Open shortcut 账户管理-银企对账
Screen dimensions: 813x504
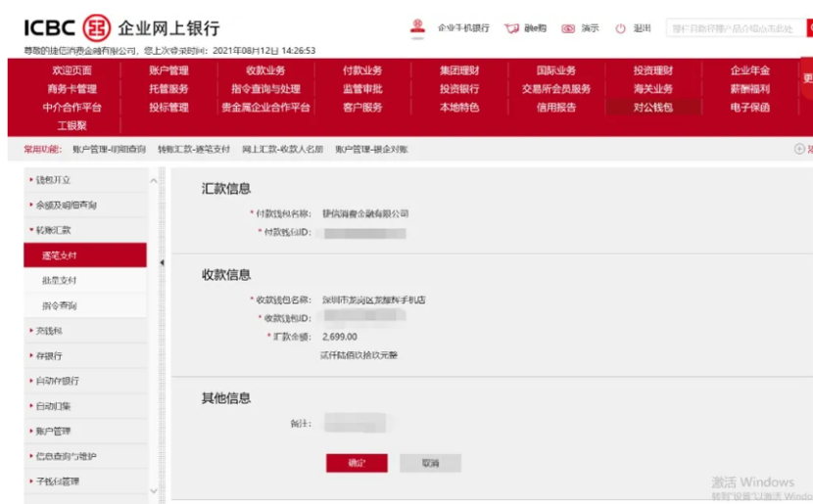371,149
